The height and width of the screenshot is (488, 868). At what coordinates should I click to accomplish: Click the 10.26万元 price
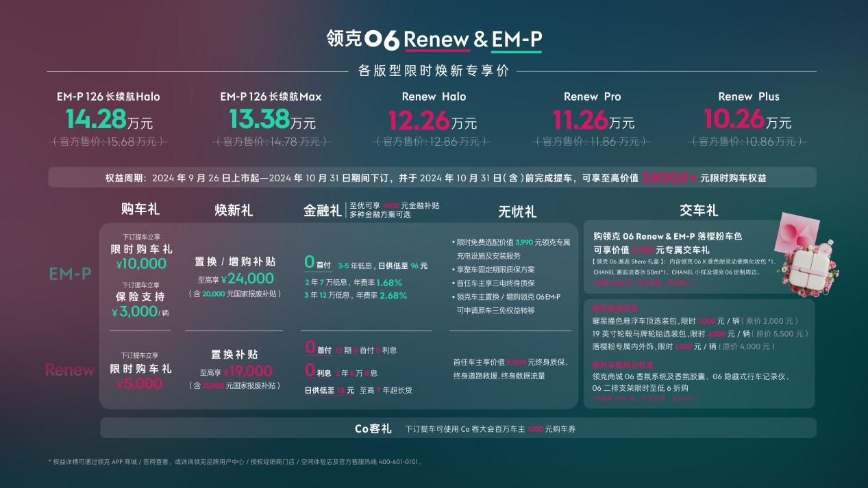tap(747, 120)
